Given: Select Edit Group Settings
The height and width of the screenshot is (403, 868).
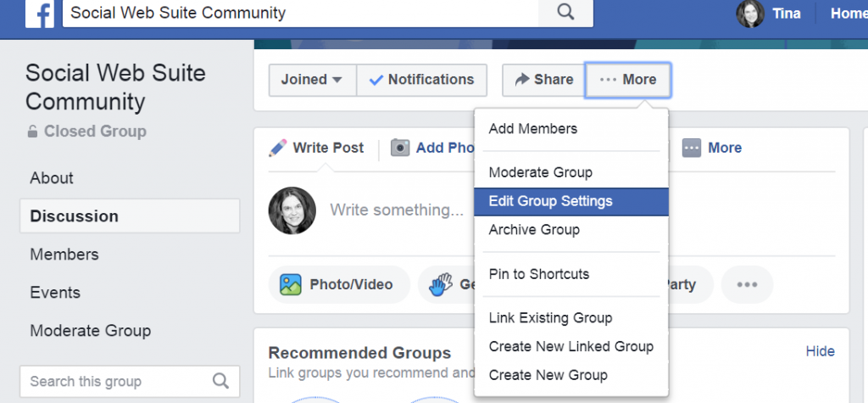Looking at the screenshot, I should [571, 201].
